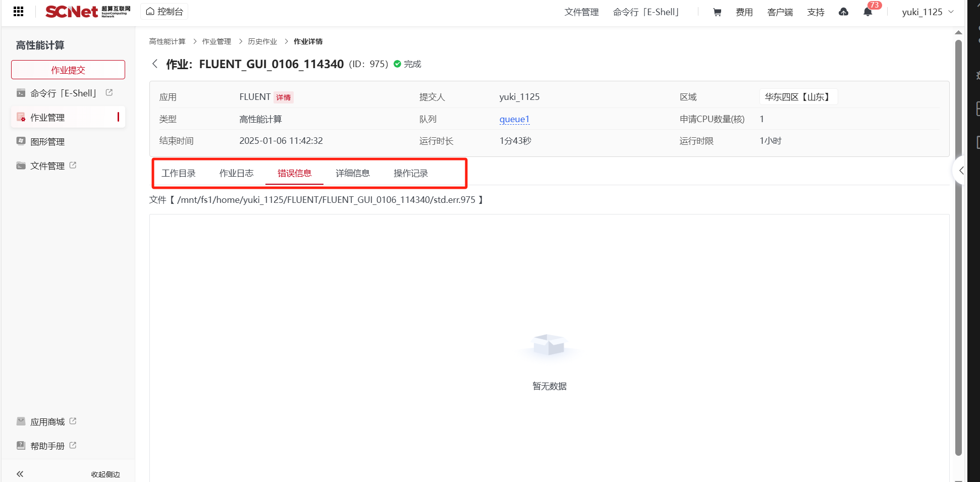Go to 历史作业 in breadcrumb
Screen dimensions: 980x482
pyautogui.click(x=262, y=41)
